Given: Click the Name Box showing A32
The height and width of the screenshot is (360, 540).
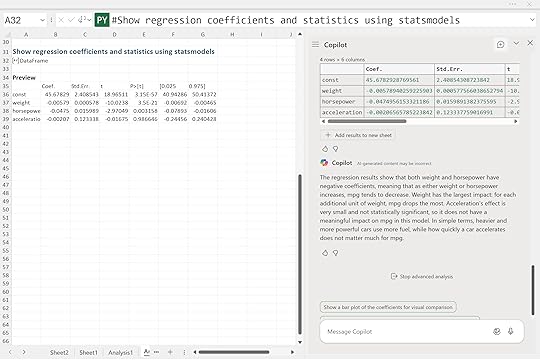Looking at the screenshot, I should coord(20,20).
